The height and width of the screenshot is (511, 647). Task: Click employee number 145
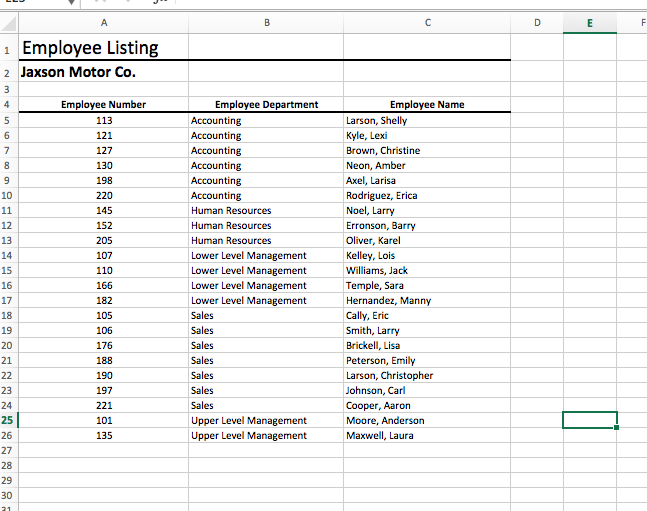point(104,211)
